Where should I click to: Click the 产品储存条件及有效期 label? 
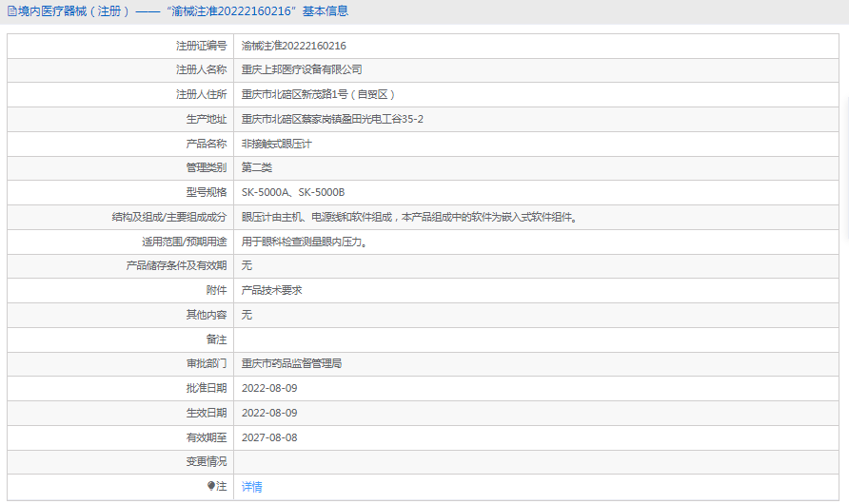[176, 265]
